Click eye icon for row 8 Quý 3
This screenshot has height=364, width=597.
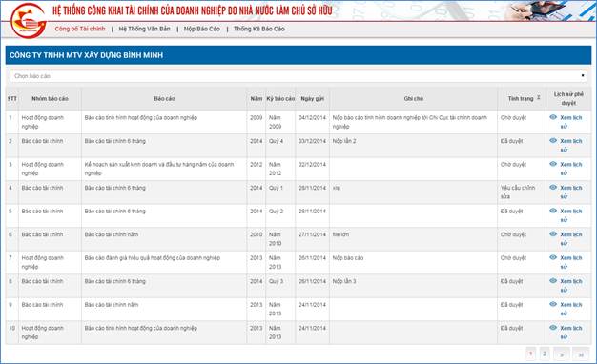click(x=553, y=281)
